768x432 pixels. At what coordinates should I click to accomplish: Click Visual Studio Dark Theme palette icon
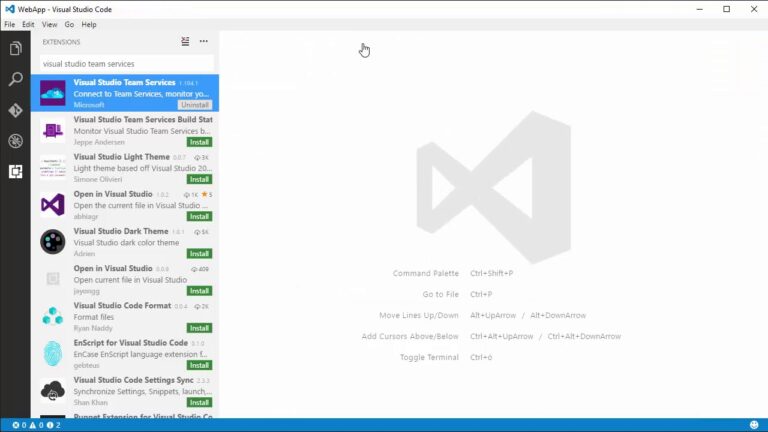click(x=53, y=242)
